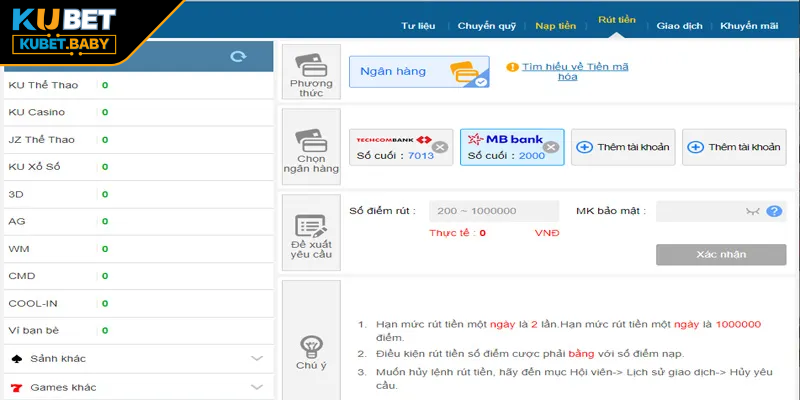
Task: Select the KU Casino wallet row
Action: click(x=138, y=112)
